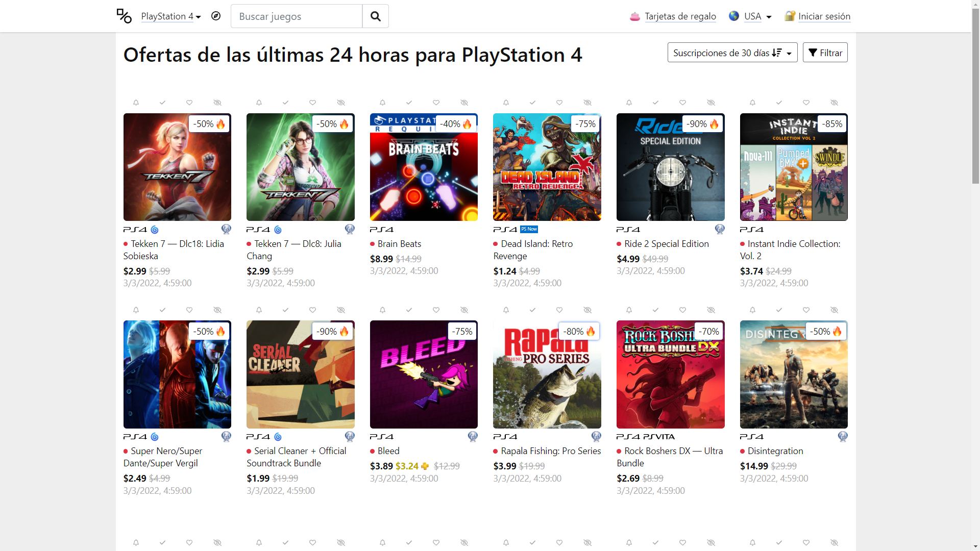The height and width of the screenshot is (551, 980).
Task: Hide Instant Indie Collection using crossed-eye icon
Action: (x=834, y=103)
